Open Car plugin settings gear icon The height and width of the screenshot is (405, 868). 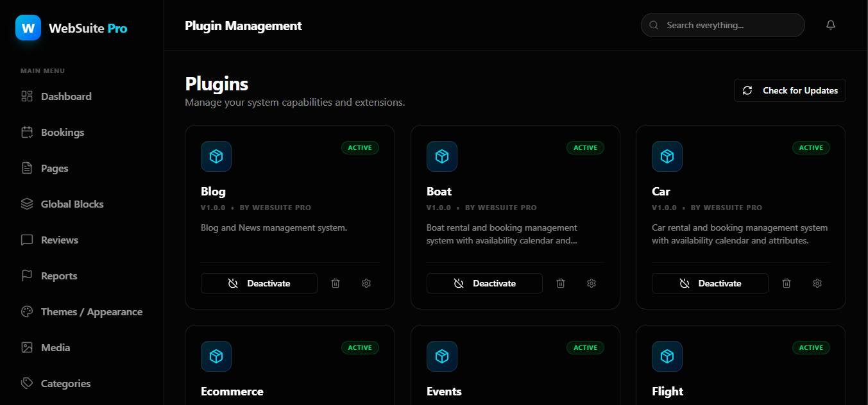pos(817,283)
